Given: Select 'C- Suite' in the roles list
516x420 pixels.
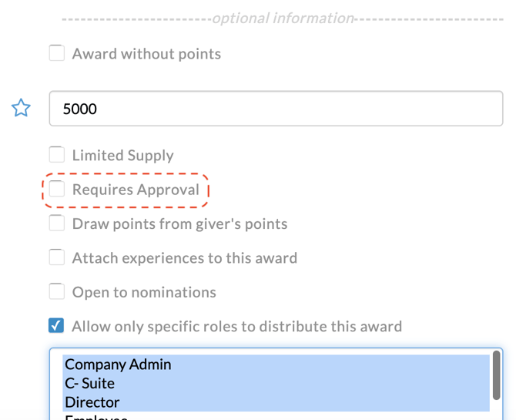Looking at the screenshot, I should pyautogui.click(x=89, y=383).
